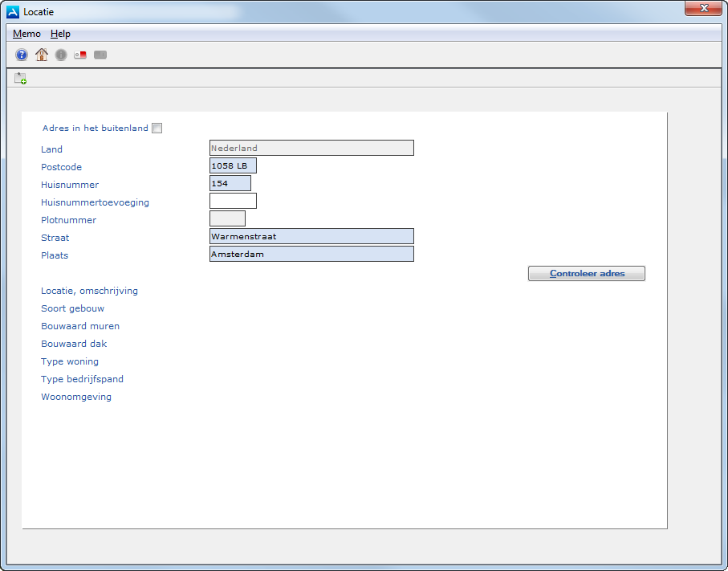
Task: Click the grey info icon in toolbar
Action: tap(61, 55)
